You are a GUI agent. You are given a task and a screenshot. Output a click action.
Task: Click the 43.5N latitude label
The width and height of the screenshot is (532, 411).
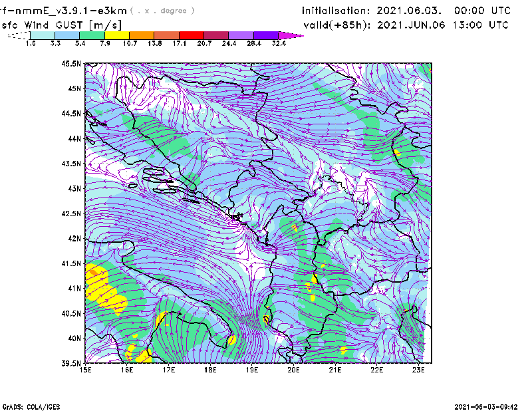71,164
